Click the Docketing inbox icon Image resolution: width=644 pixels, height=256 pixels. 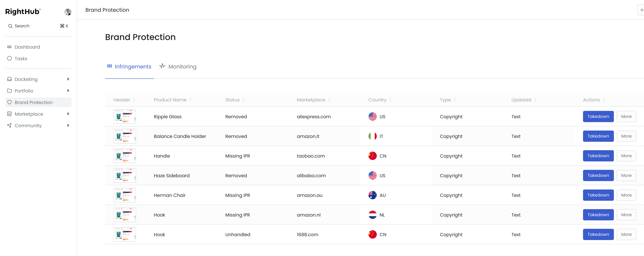tap(9, 79)
